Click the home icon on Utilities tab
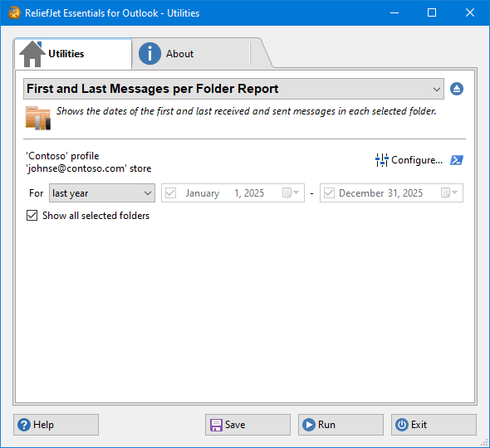The height and width of the screenshot is (448, 490). coord(32,54)
